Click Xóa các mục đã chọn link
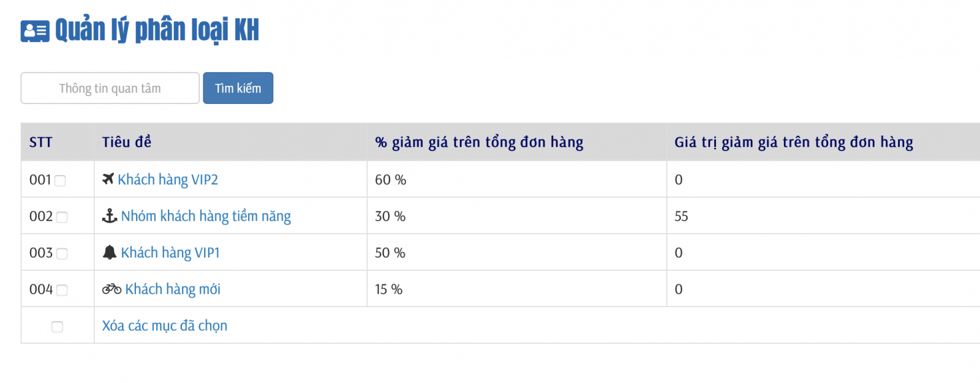The height and width of the screenshot is (383, 980). [165, 325]
